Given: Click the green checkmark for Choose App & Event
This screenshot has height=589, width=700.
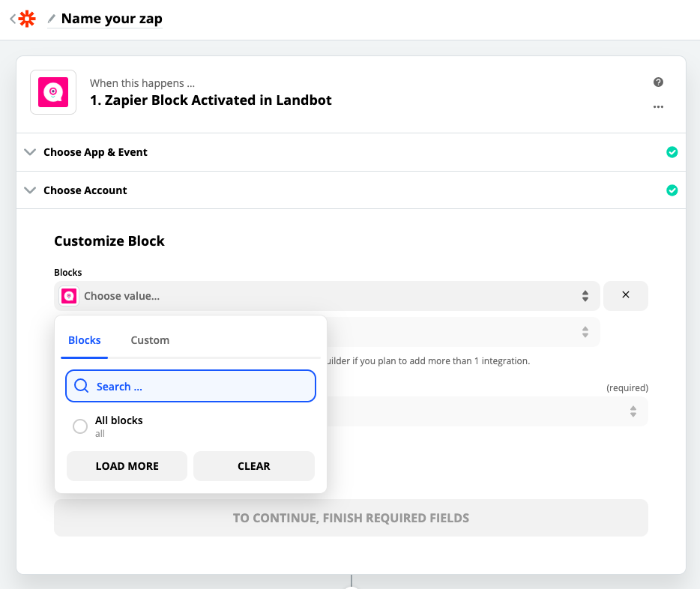Looking at the screenshot, I should pyautogui.click(x=672, y=152).
